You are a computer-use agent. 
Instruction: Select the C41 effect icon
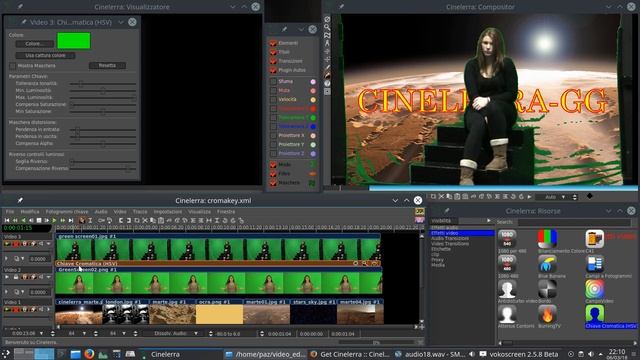(x=594, y=239)
